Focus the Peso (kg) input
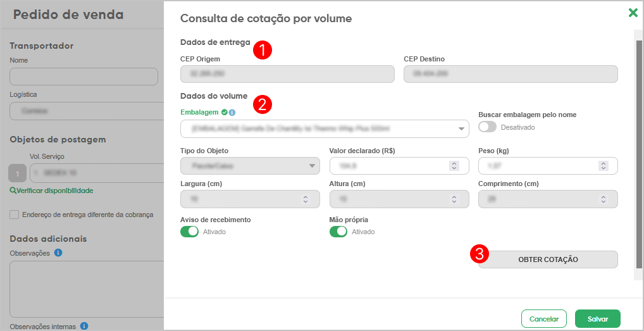The width and height of the screenshot is (644, 331). click(548, 166)
